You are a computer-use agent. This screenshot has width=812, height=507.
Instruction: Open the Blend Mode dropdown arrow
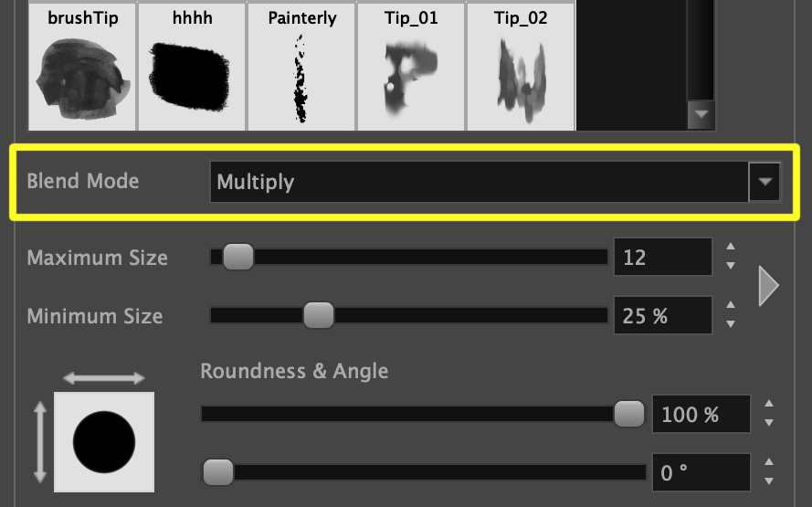(x=765, y=182)
